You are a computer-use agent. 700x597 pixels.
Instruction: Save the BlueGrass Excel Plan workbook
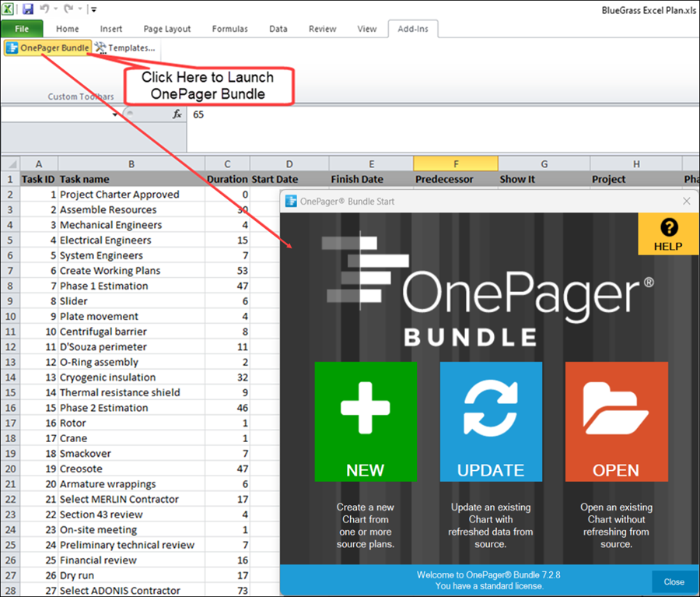[27, 8]
